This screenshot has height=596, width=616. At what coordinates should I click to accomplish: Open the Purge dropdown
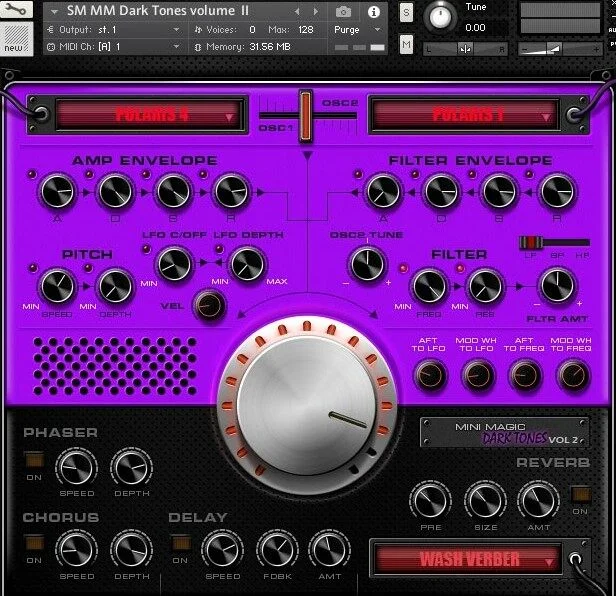click(357, 30)
